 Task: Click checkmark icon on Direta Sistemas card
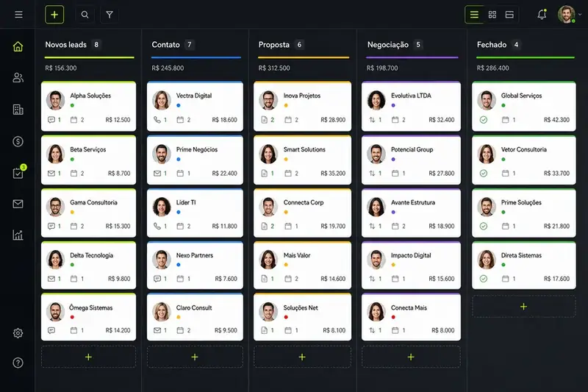[484, 279]
